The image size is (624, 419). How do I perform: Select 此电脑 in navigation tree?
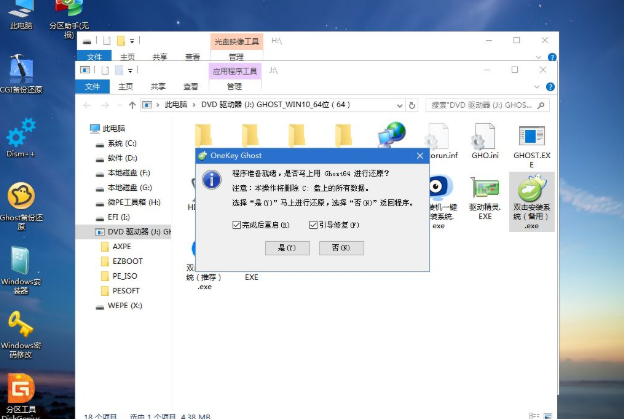tap(107, 128)
